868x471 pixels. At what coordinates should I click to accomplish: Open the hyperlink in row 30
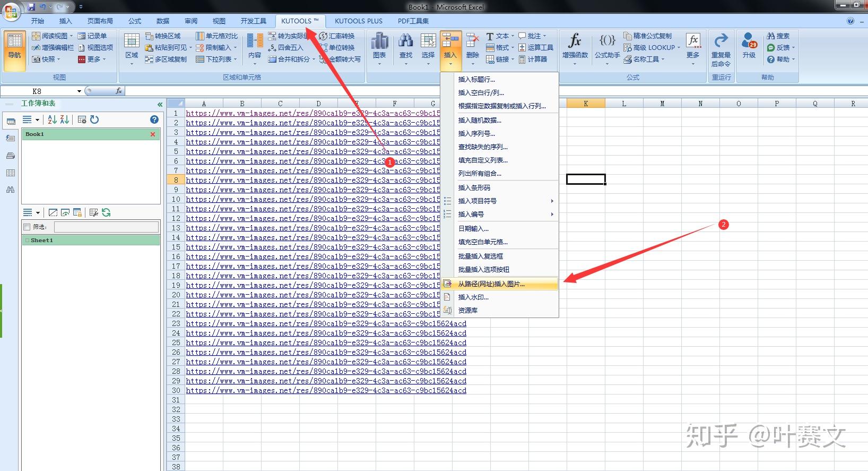[326, 390]
